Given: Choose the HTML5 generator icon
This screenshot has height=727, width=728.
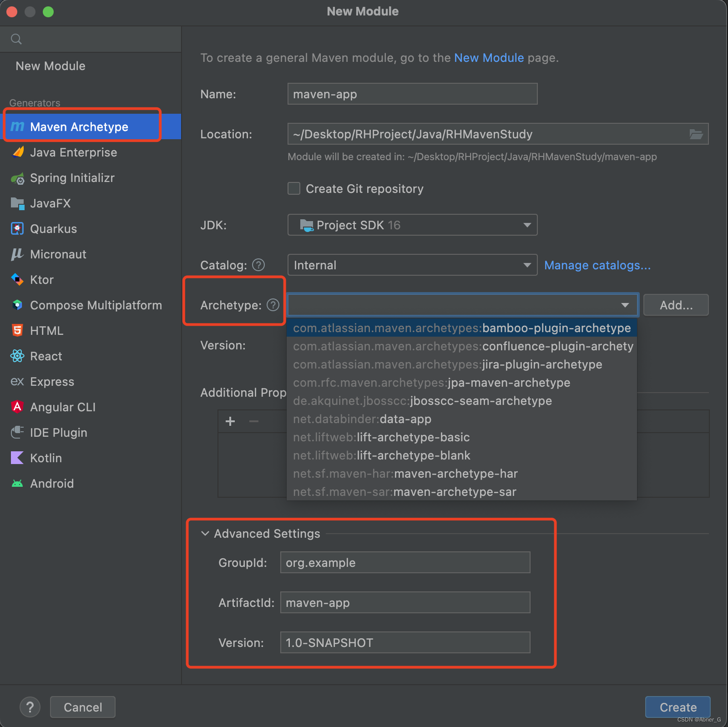Looking at the screenshot, I should [x=17, y=330].
